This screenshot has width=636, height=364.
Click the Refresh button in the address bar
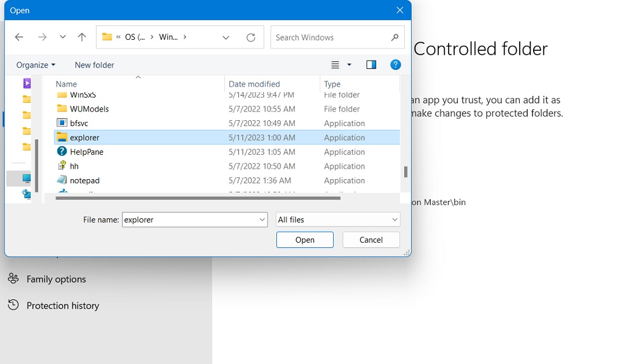(x=251, y=37)
